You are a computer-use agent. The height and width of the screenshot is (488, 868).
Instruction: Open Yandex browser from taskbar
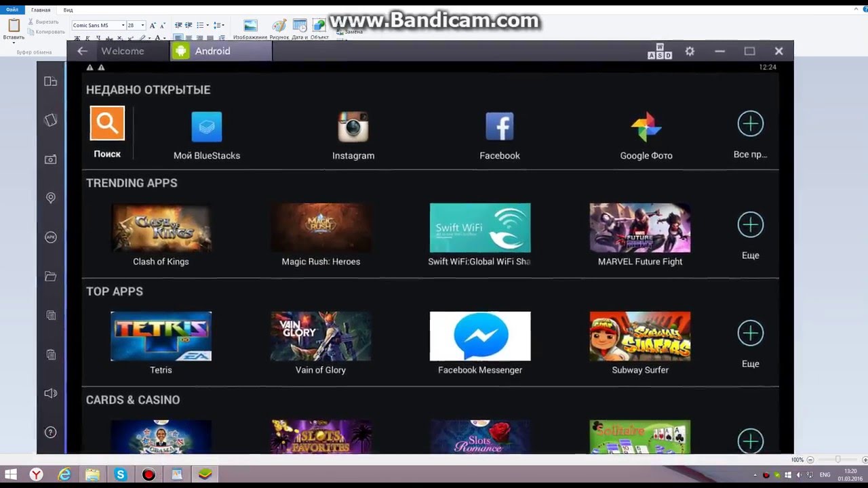(x=37, y=474)
